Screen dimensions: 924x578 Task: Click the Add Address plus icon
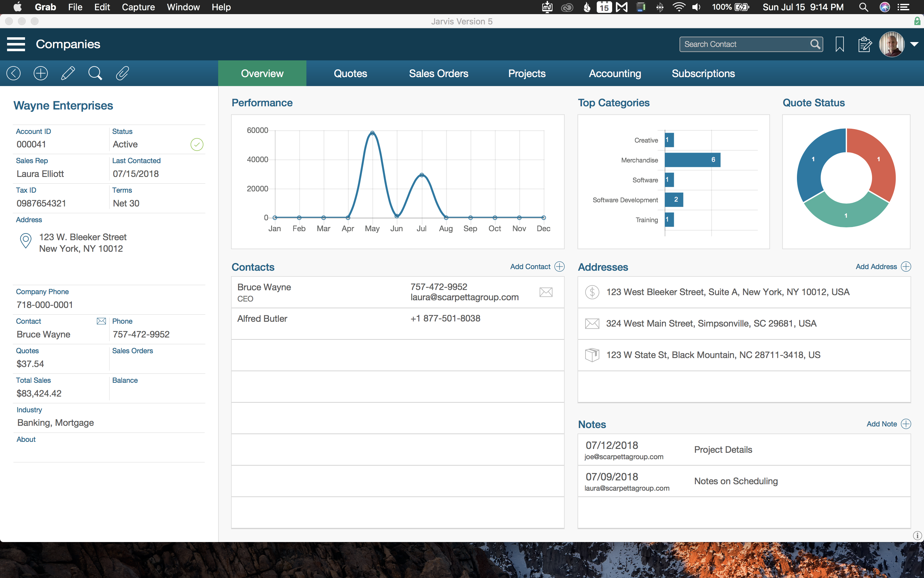click(x=906, y=267)
